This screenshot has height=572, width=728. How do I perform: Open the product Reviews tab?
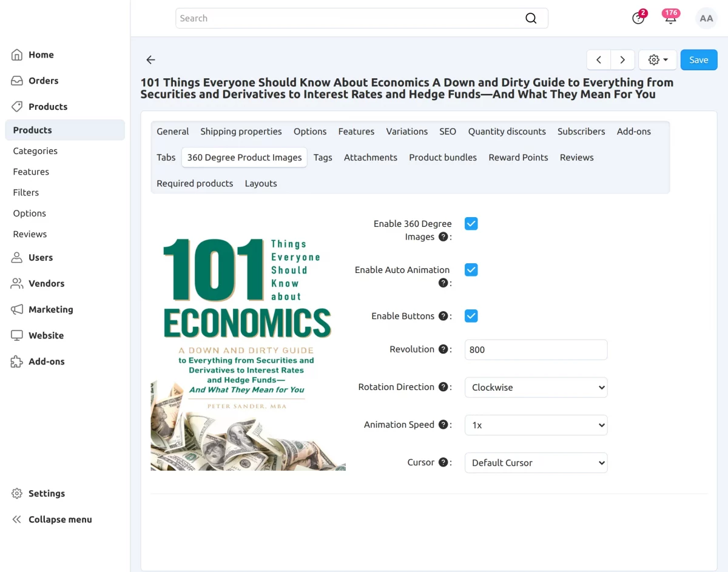tap(577, 158)
